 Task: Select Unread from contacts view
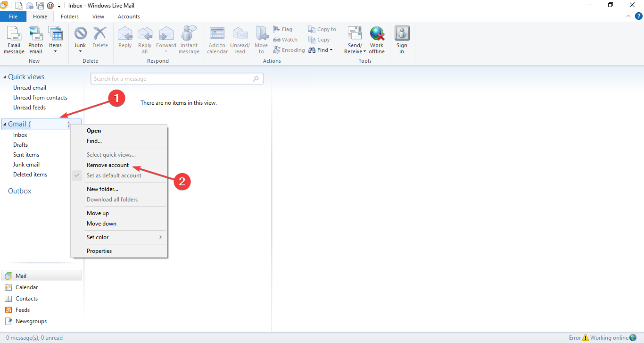40,98
